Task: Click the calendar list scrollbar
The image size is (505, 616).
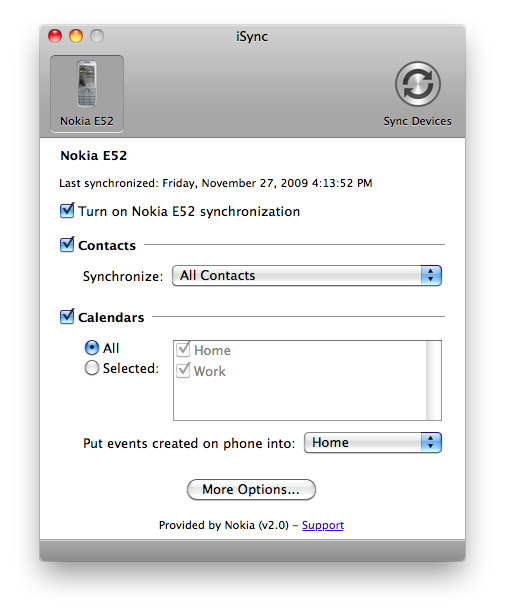Action: tap(433, 380)
